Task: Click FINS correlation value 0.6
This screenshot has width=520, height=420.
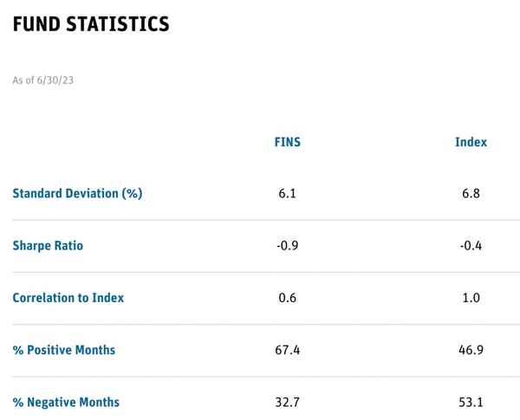Action: [287, 298]
